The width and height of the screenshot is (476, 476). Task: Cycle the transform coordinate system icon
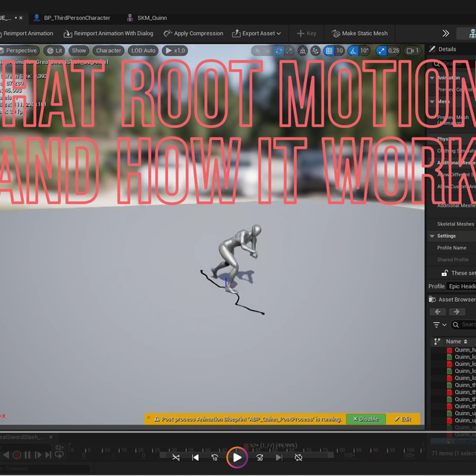coord(303,51)
